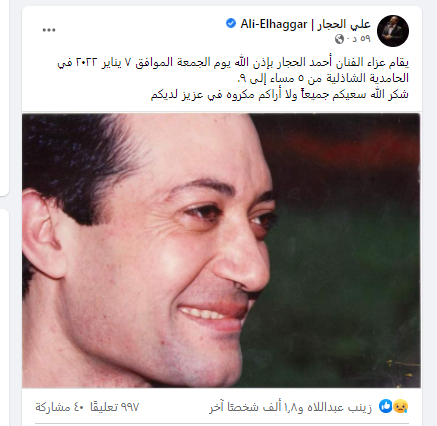Click the globe public audience icon
This screenshot has width=437, height=426.
point(339,39)
